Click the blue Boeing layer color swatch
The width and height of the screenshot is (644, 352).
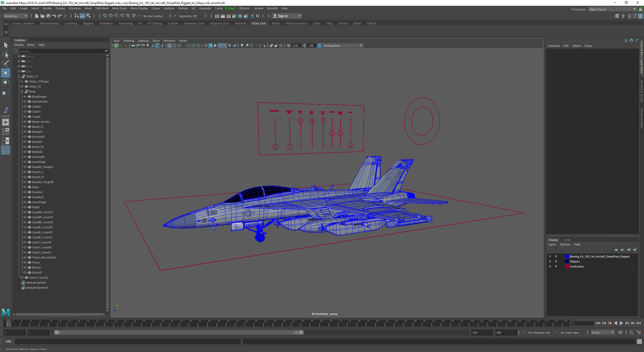tap(567, 256)
